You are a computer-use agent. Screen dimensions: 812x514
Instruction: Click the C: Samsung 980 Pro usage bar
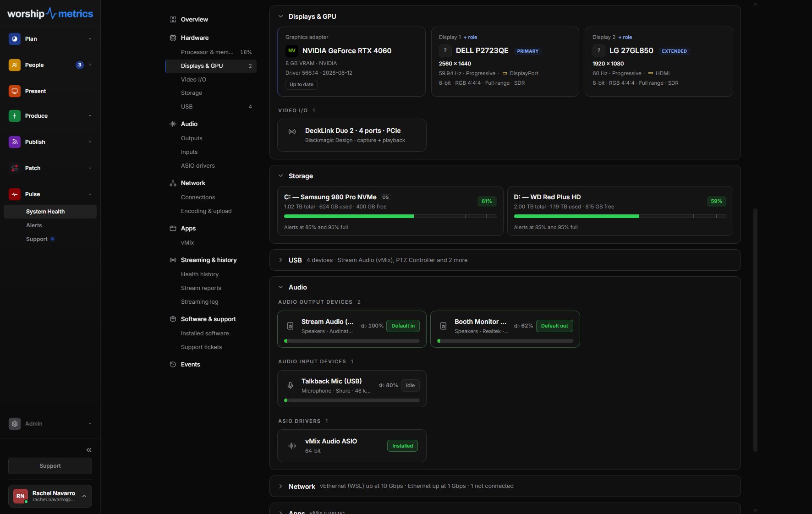(390, 216)
